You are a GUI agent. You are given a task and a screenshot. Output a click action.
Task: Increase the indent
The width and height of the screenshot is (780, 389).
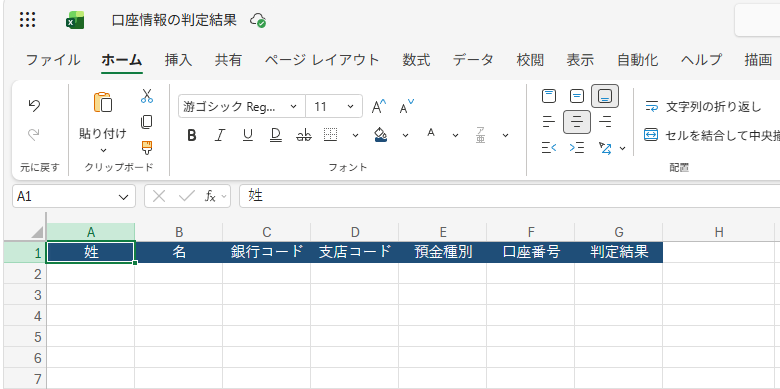(577, 148)
